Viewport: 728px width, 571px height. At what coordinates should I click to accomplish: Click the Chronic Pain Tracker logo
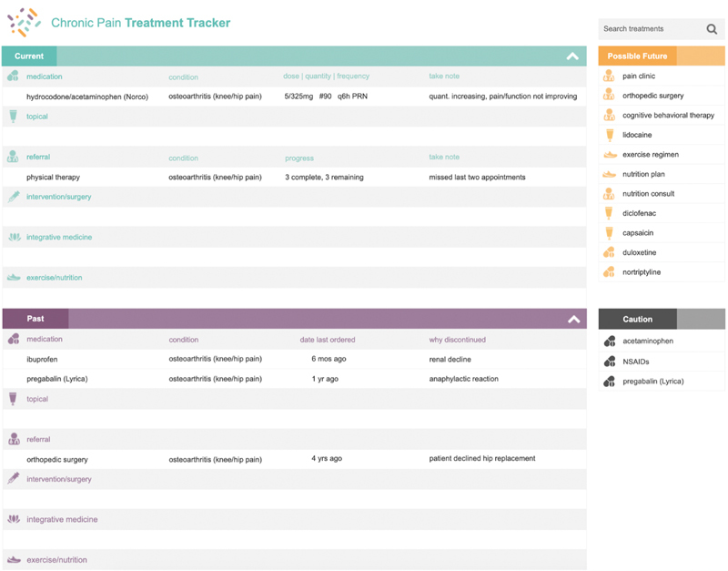24,22
